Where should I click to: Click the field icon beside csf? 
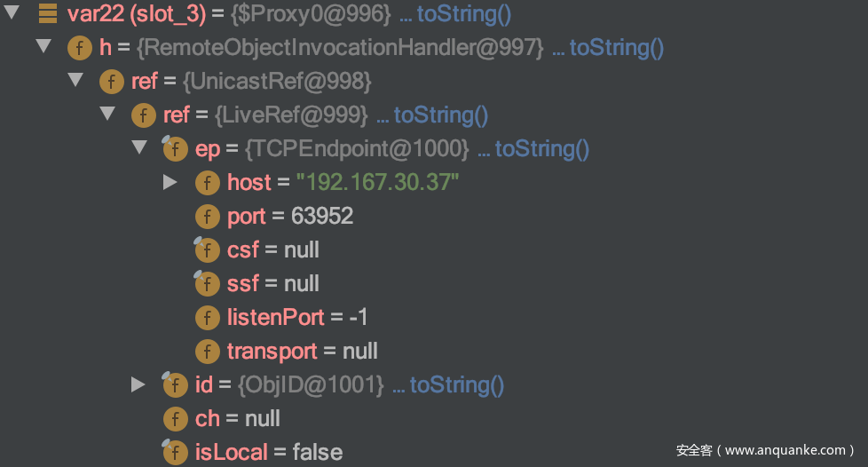click(x=207, y=250)
